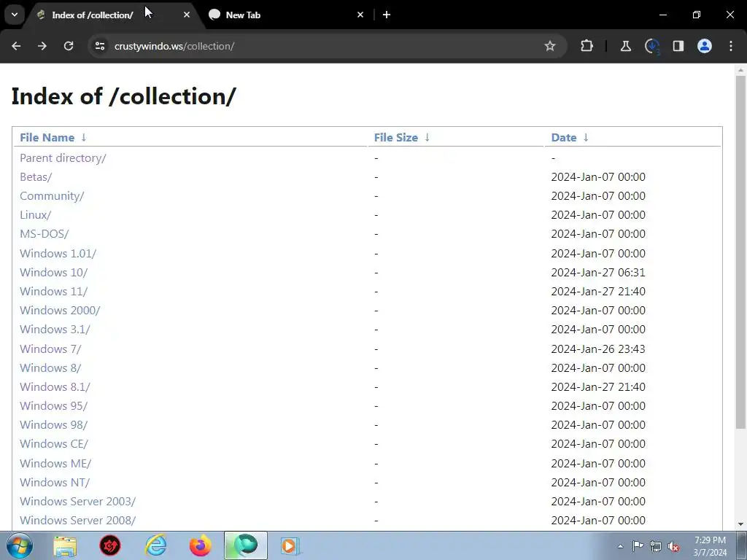Open the Extensions puzzle icon
Viewport: 747px width, 560px height.
tap(587, 46)
